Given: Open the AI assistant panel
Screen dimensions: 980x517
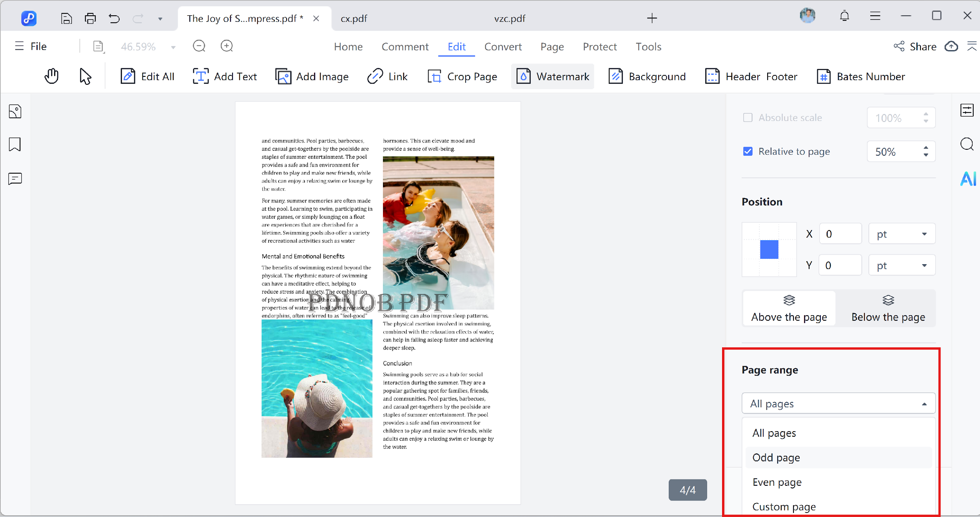Looking at the screenshot, I should [x=967, y=179].
